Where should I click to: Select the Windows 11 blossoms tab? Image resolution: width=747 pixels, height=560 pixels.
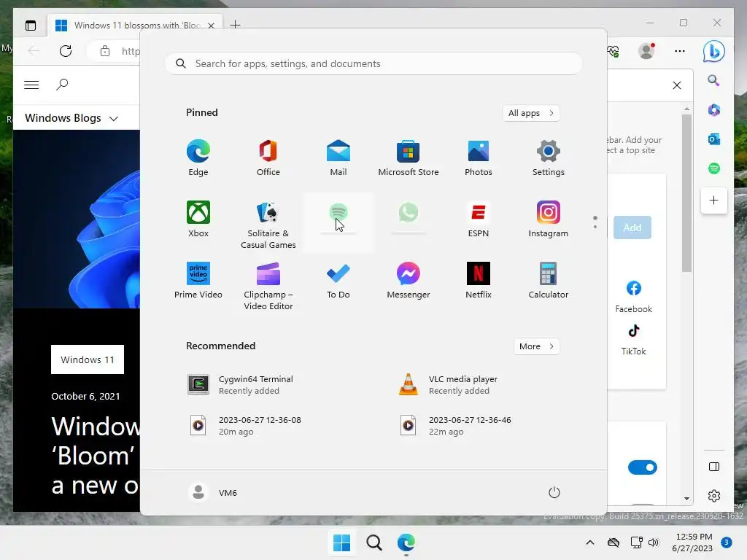(135, 26)
